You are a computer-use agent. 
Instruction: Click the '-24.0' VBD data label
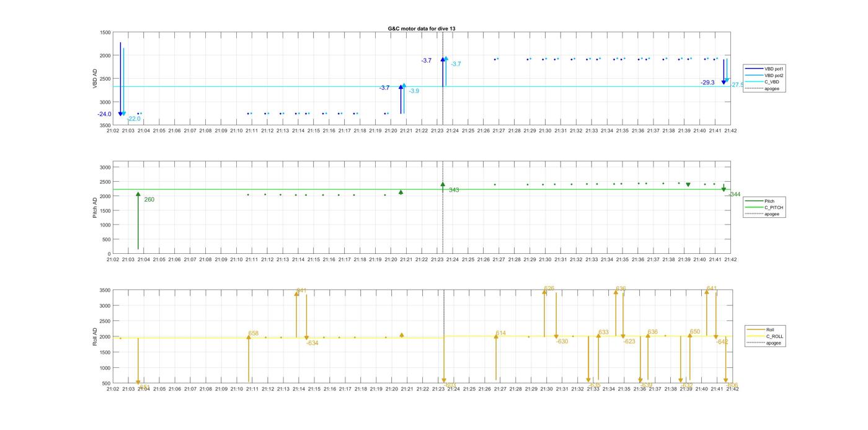click(104, 114)
